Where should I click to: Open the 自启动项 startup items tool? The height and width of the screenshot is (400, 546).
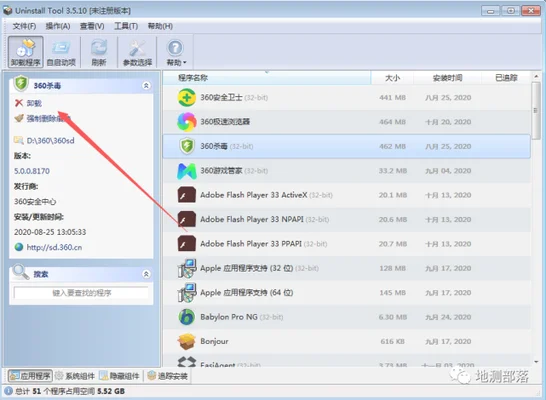click(61, 52)
